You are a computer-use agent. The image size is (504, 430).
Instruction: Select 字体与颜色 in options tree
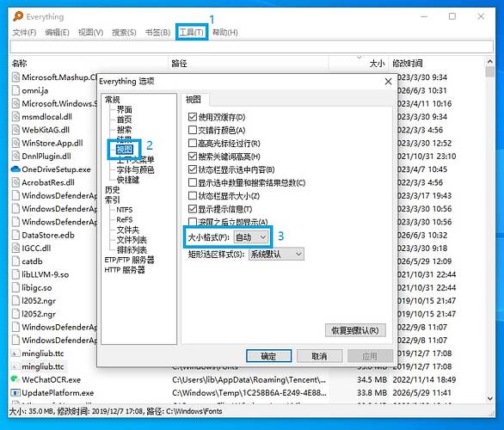(135, 169)
